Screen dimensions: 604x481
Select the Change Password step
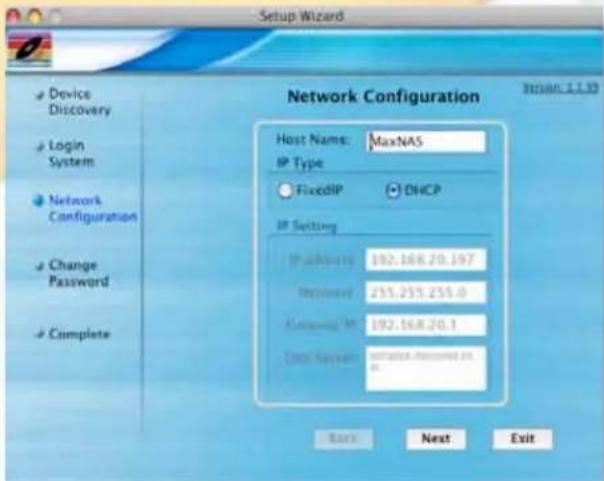tap(79, 273)
